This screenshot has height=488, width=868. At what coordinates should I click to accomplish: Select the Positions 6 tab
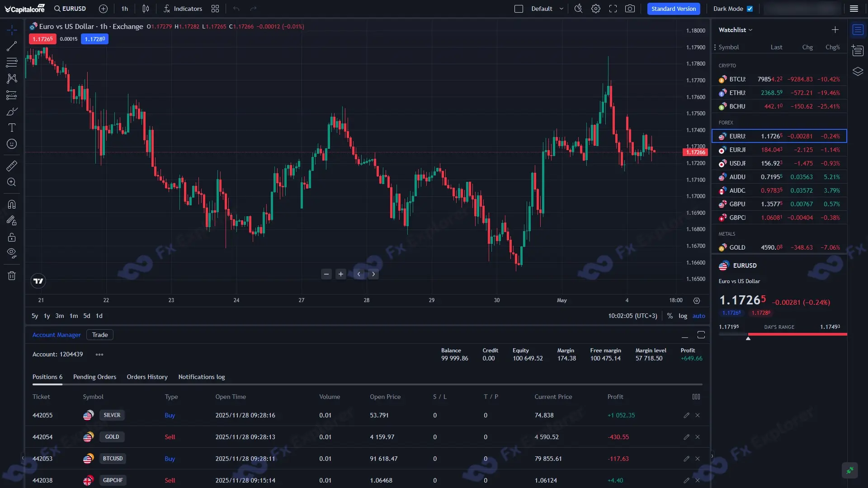tap(47, 377)
